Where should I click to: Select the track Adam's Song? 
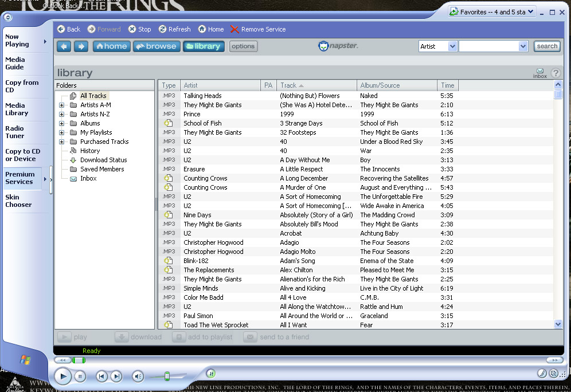(x=297, y=261)
